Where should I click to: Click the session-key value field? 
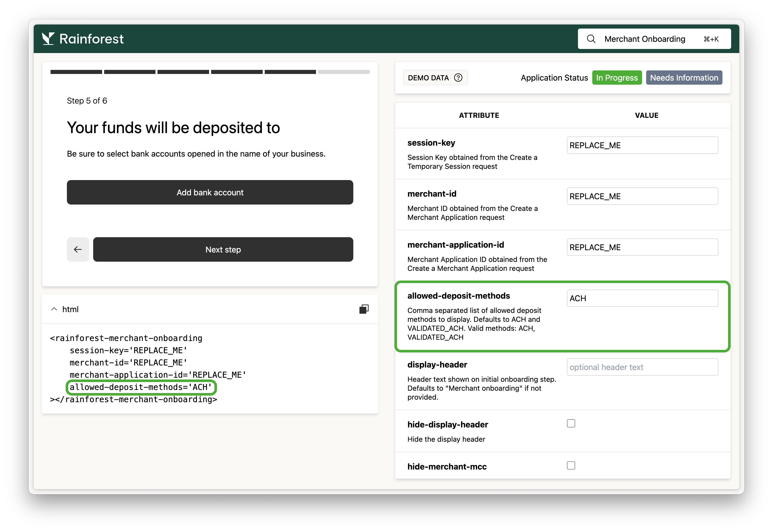(642, 145)
